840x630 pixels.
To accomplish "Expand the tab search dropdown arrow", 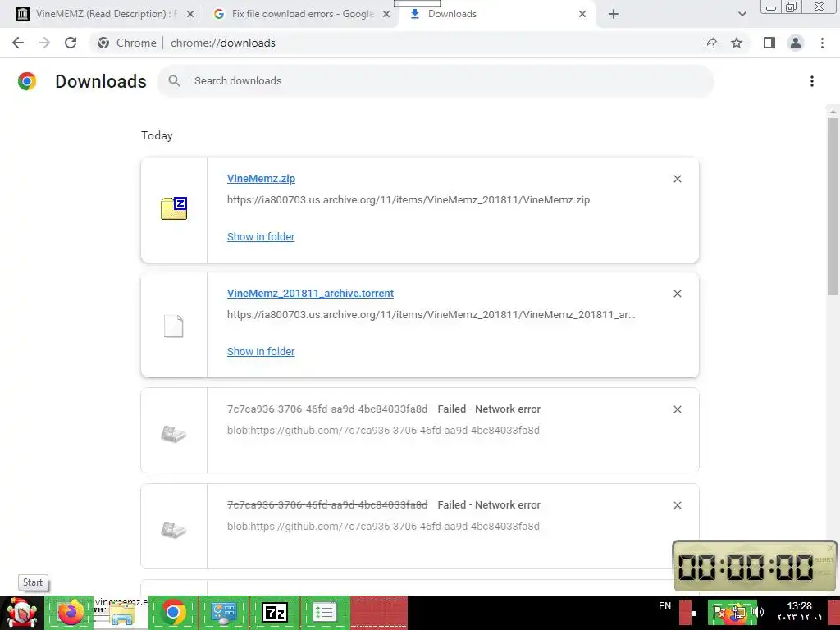I will tap(742, 15).
